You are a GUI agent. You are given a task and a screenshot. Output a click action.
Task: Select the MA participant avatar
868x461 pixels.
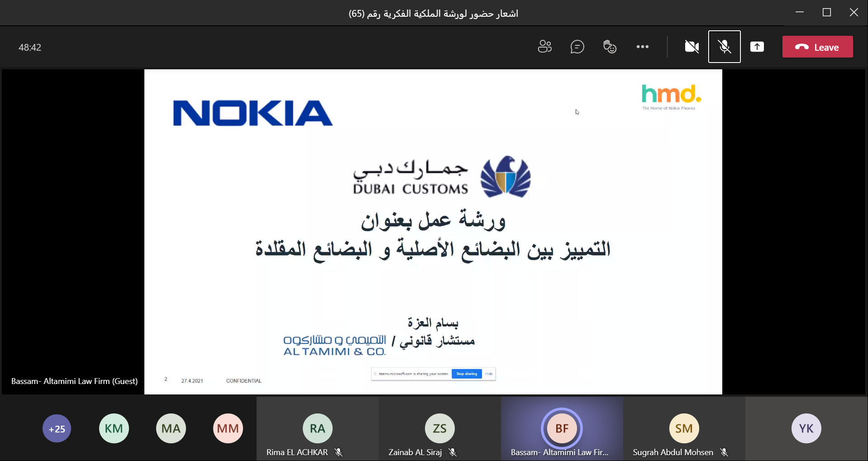pyautogui.click(x=171, y=428)
